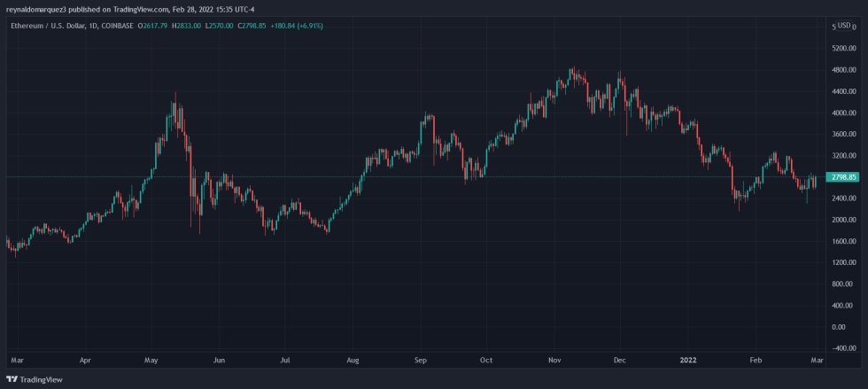868x389 pixels.
Task: Click the Nov label on time axis
Action: 554,361
